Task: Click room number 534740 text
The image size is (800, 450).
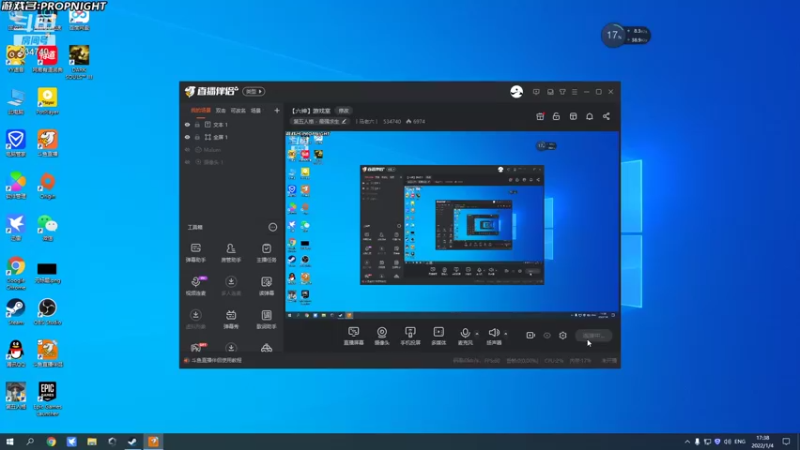Action: point(392,121)
